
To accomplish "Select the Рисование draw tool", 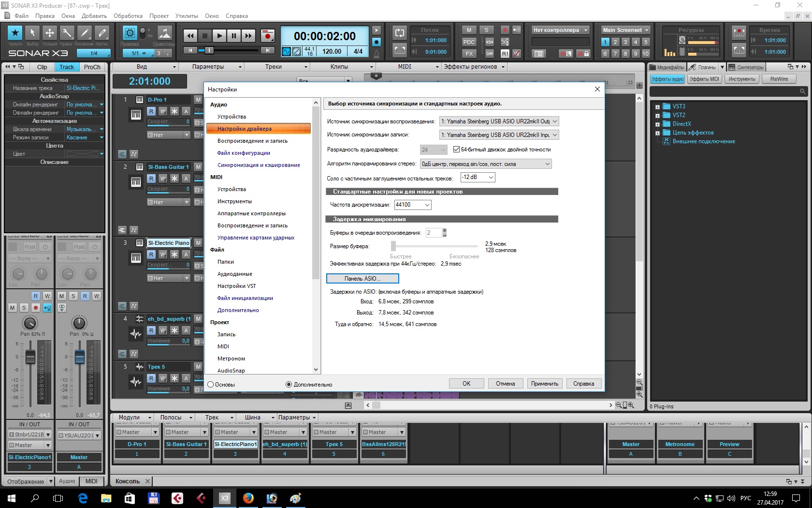I will point(84,33).
